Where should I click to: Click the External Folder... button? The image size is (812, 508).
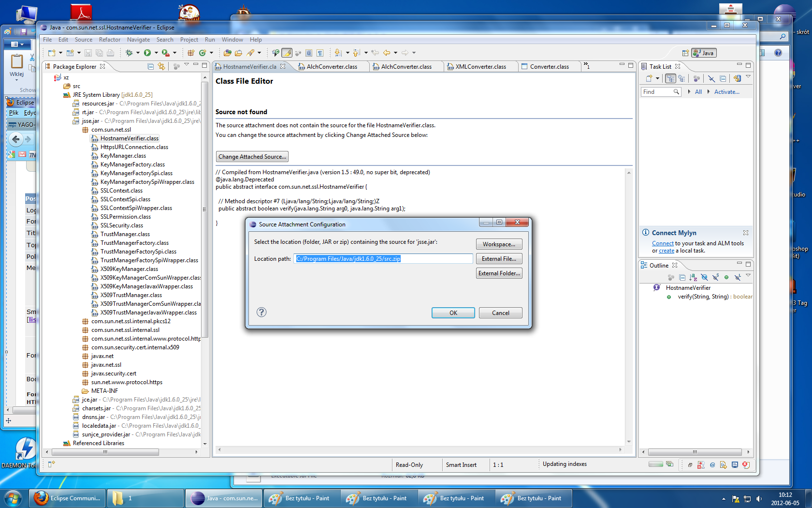pyautogui.click(x=499, y=273)
